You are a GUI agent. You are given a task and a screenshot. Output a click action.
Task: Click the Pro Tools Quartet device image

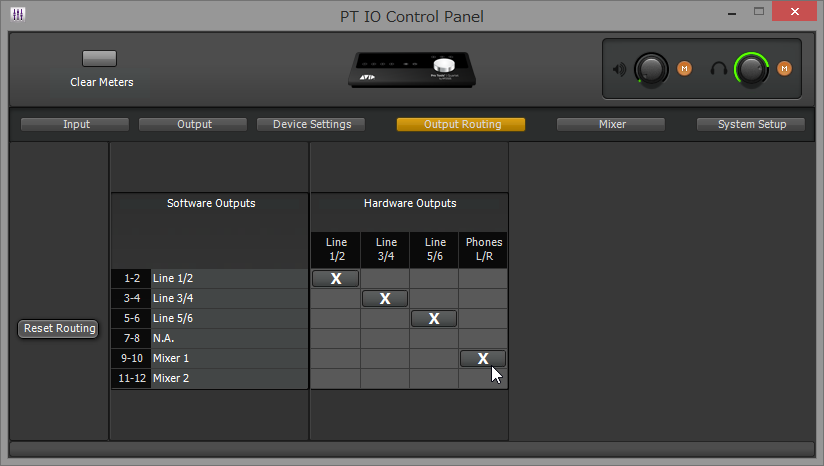pyautogui.click(x=412, y=70)
